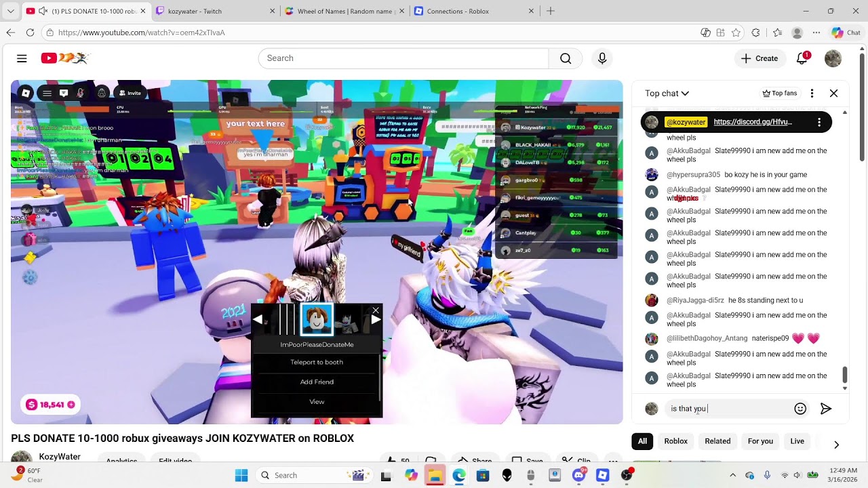
Task: Show more filter chips with the chevron
Action: (x=836, y=445)
